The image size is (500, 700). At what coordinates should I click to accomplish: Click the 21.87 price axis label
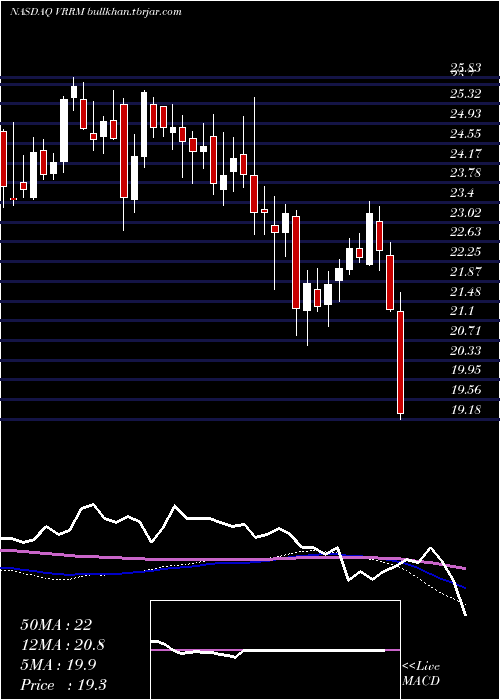466,272
